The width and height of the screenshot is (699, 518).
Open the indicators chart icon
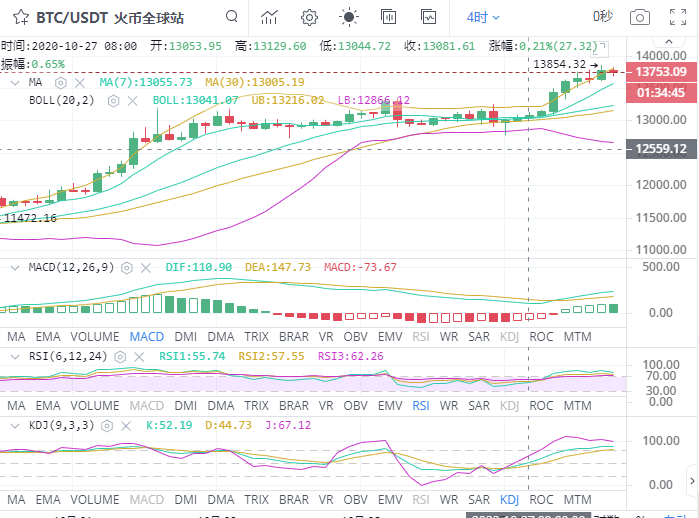[269, 17]
